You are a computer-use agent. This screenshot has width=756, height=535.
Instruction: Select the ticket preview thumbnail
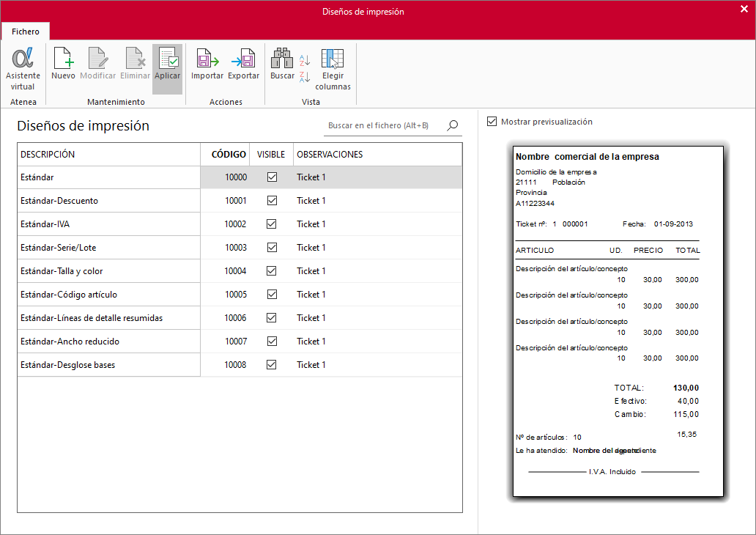[618, 321]
